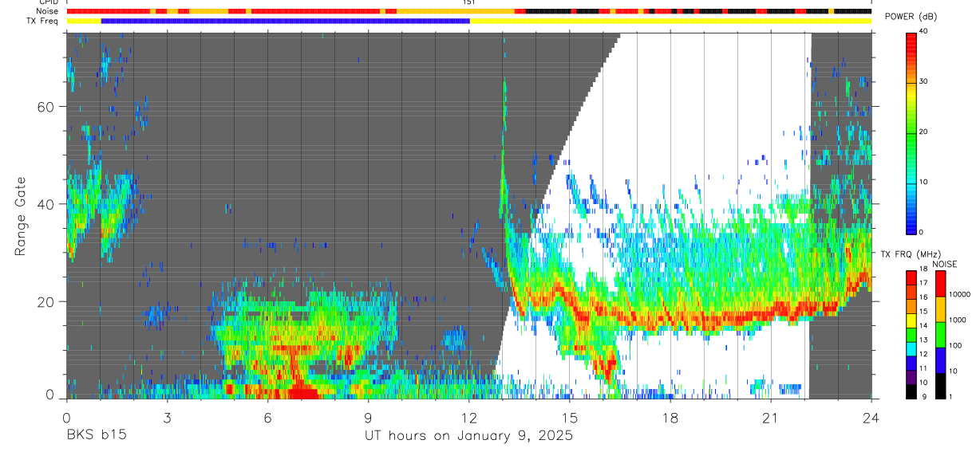Click the "UT hours on January 9, 2025" label
This screenshot has height=452, width=980.
[x=468, y=436]
